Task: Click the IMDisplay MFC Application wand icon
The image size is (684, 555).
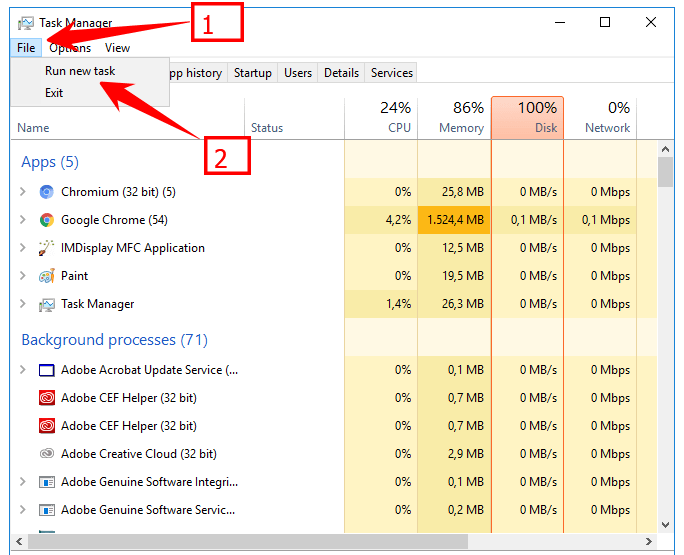Action: 46,248
